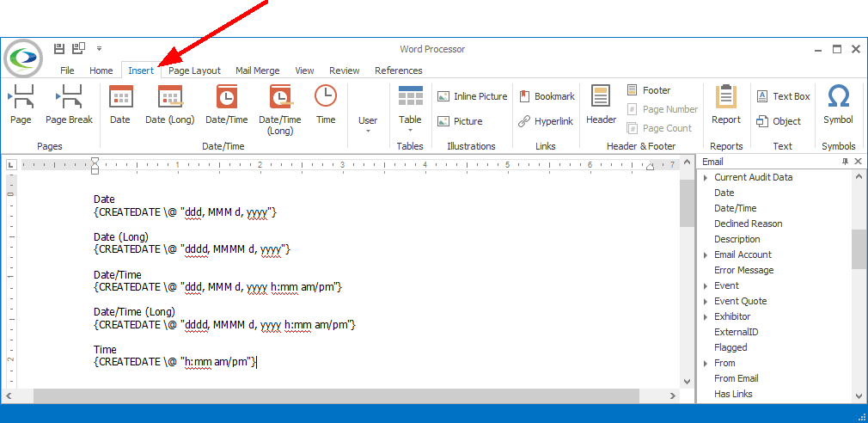Screen dimensions: 868x423
Task: Click the Save icon in quick access toolbar
Action: click(59, 48)
